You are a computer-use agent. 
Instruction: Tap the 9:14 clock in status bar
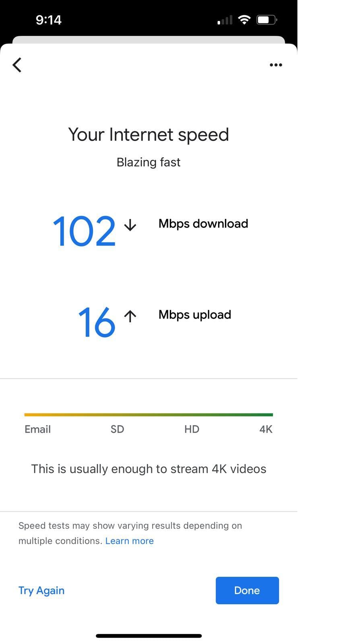(48, 20)
